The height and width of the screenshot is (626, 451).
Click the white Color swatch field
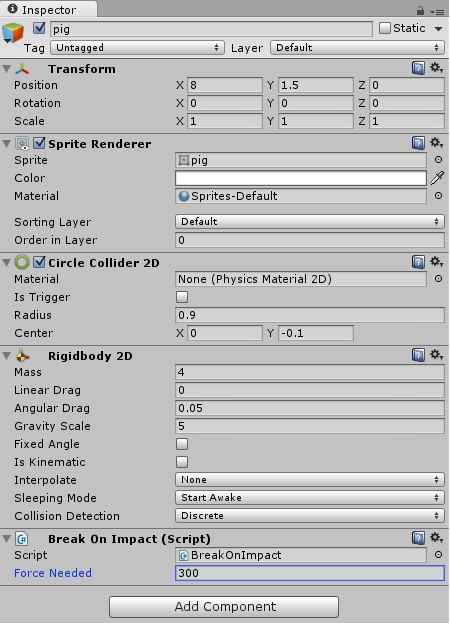pyautogui.click(x=301, y=178)
